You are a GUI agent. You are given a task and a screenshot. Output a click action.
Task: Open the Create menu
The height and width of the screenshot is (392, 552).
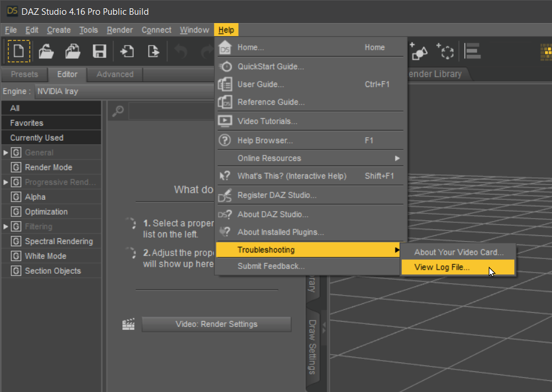pyautogui.click(x=59, y=30)
